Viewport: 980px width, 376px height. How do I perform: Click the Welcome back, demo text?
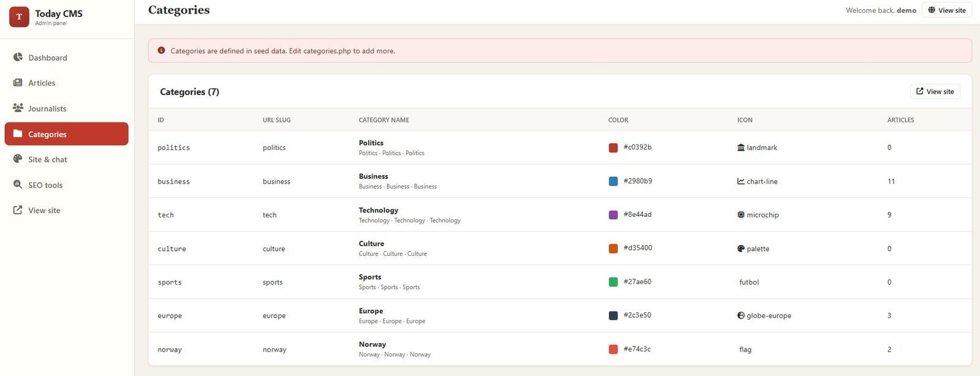881,10
